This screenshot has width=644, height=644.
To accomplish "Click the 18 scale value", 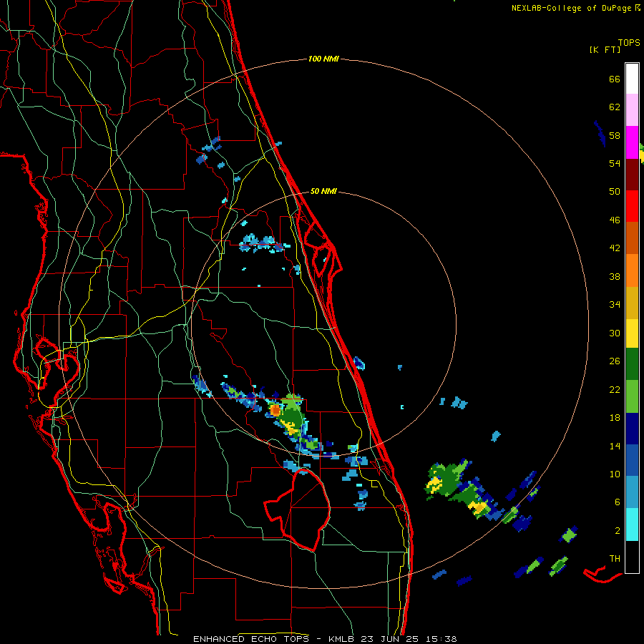I will (x=615, y=417).
